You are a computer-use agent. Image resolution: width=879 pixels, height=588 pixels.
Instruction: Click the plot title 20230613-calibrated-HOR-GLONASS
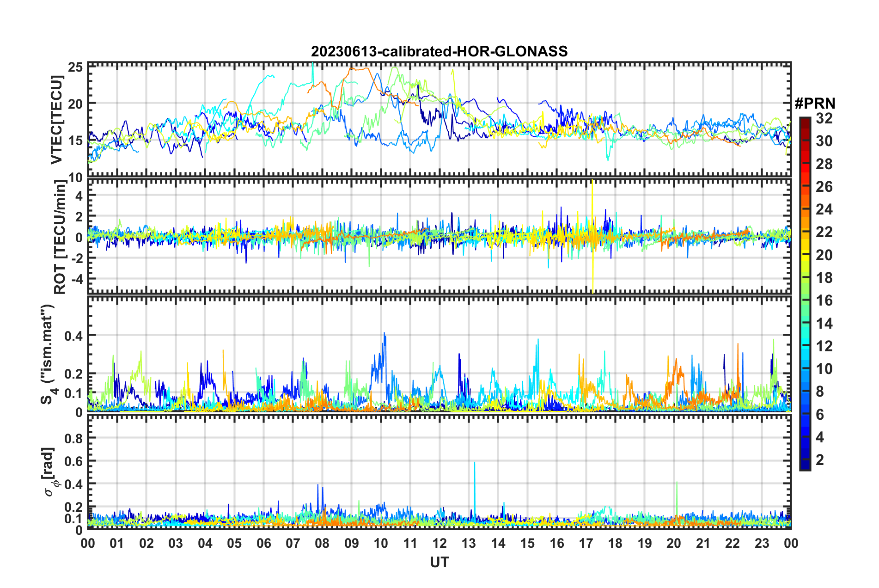pyautogui.click(x=439, y=51)
